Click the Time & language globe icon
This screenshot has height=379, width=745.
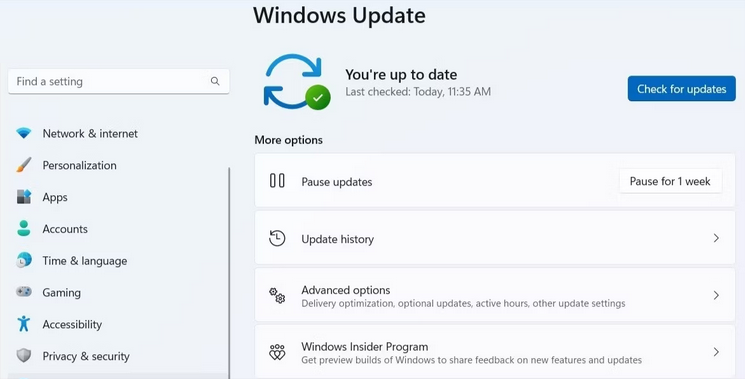coord(24,260)
